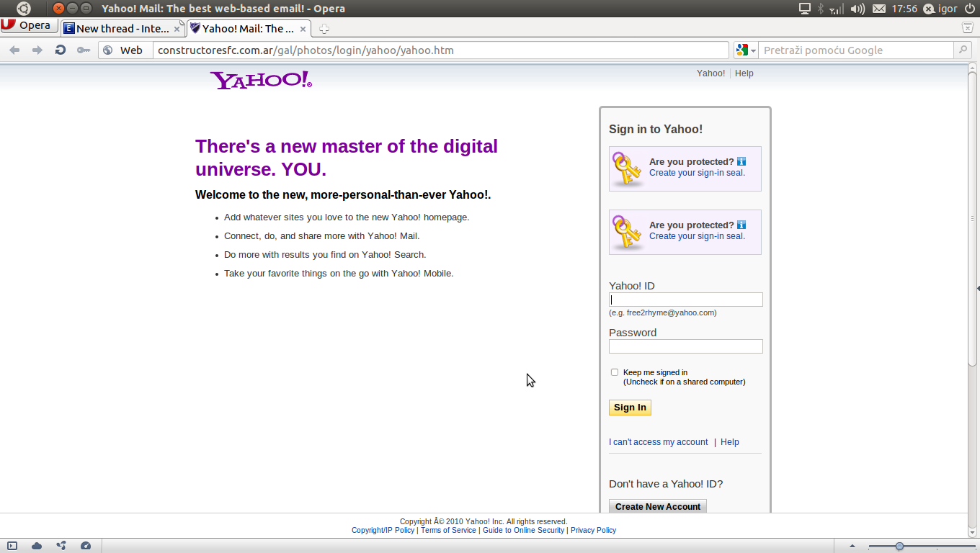Open a new tab with plus icon
980x553 pixels.
324,29
